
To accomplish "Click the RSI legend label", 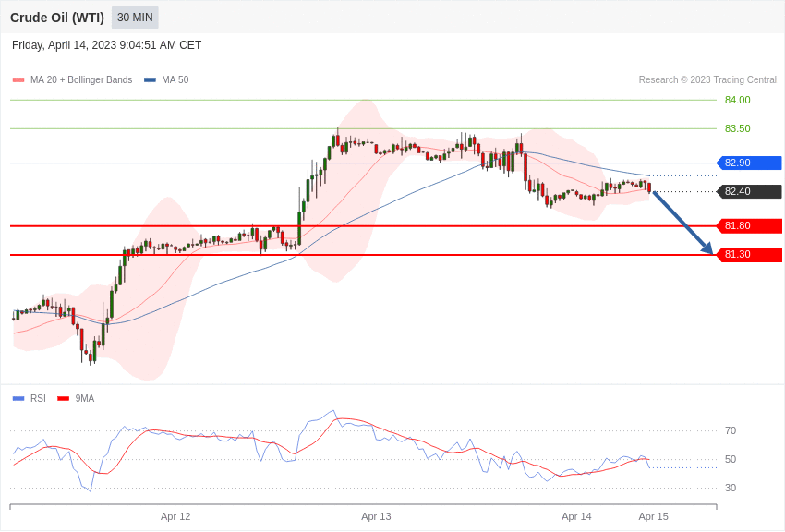I will click(38, 398).
